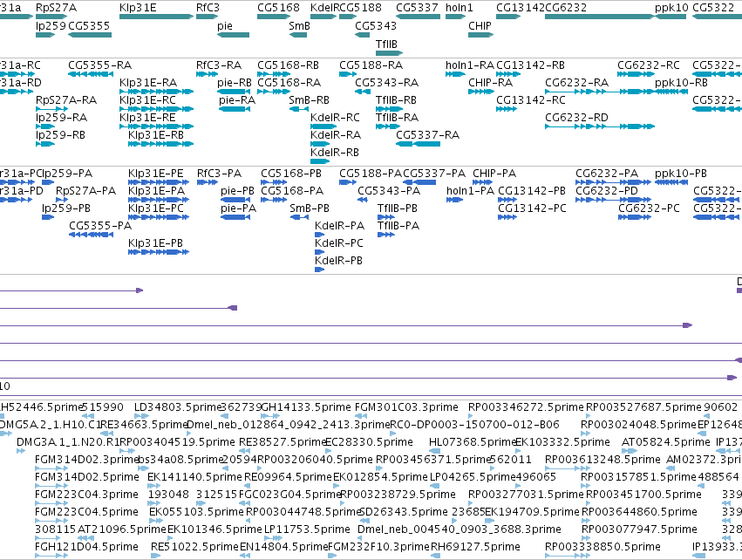Click the CG13142-PC protein label
The image size is (742, 560).
(x=532, y=208)
